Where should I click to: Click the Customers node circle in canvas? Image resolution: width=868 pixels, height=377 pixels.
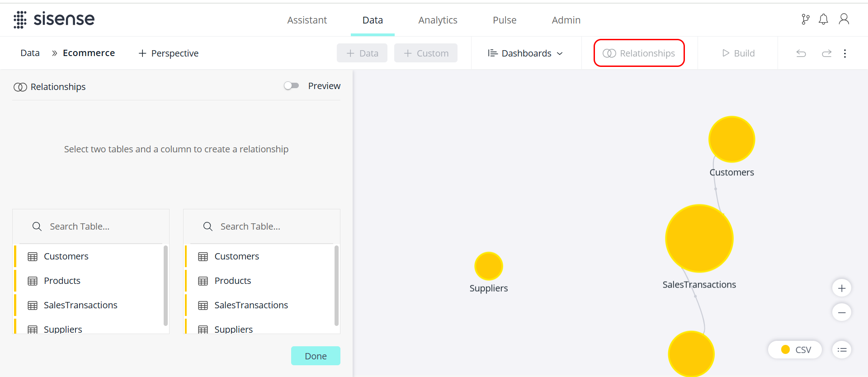[731, 139]
